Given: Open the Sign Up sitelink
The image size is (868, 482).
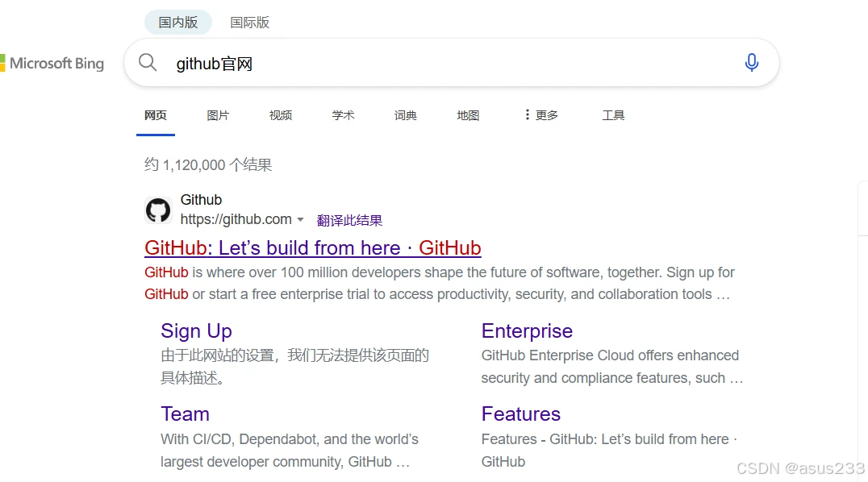Looking at the screenshot, I should (197, 331).
